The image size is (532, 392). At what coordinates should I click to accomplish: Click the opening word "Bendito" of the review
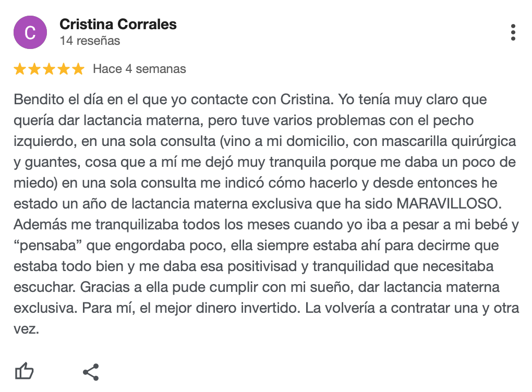click(x=35, y=99)
